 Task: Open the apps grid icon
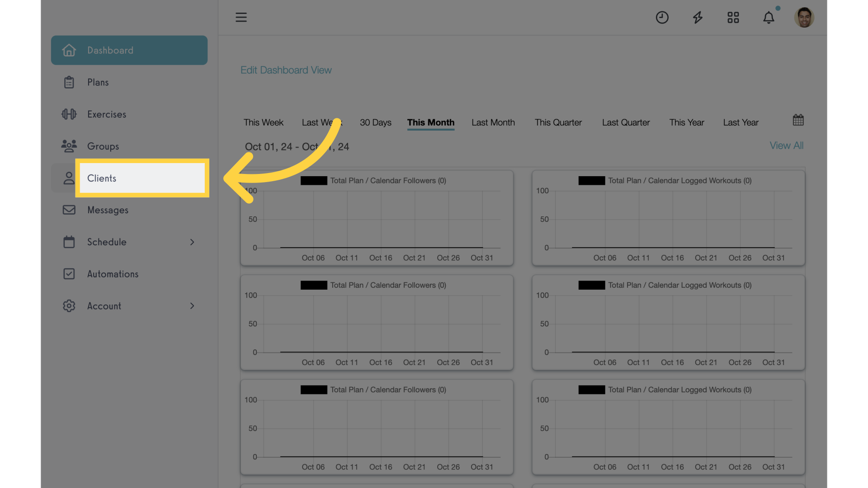[x=733, y=17]
